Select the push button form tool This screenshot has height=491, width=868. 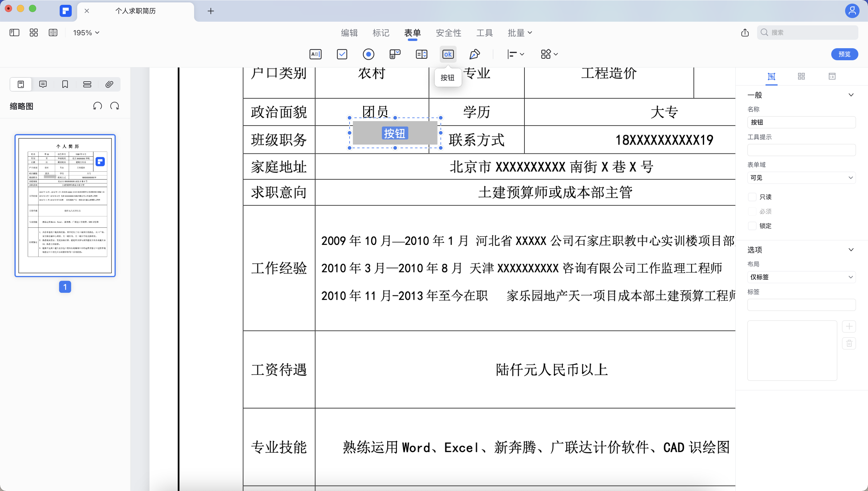[448, 54]
